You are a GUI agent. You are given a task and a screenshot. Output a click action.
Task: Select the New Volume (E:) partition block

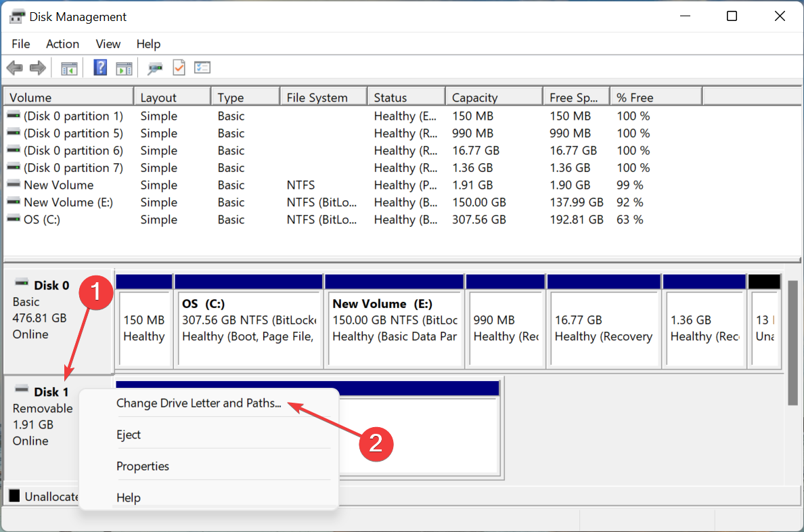tap(395, 324)
